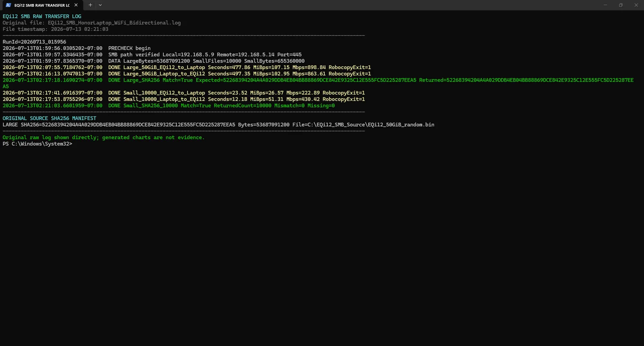Click the 'File timestamp: 2026-07-13 02:21:03' line
Screen dimensions: 644x346
click(x=56, y=29)
